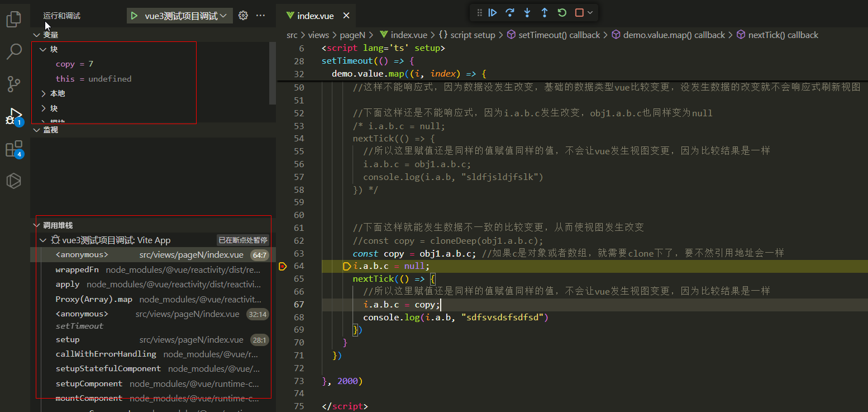Select the apply stack frame
868x412 pixels.
153,284
